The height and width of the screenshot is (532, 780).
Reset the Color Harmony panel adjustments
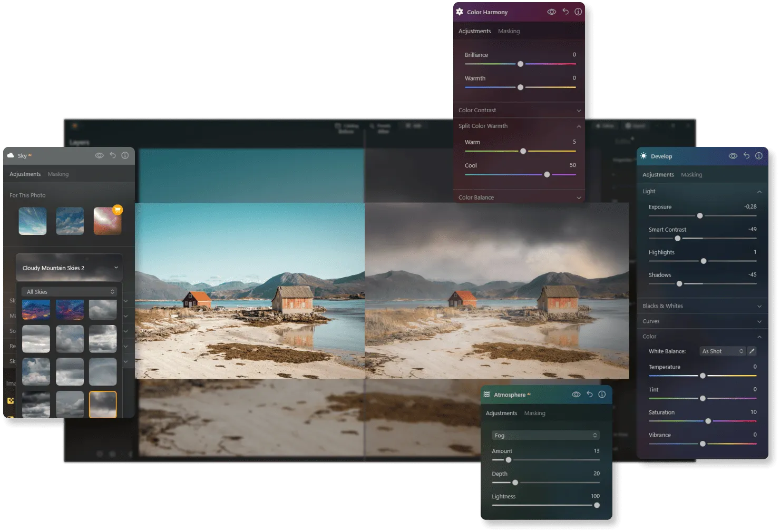coord(565,12)
